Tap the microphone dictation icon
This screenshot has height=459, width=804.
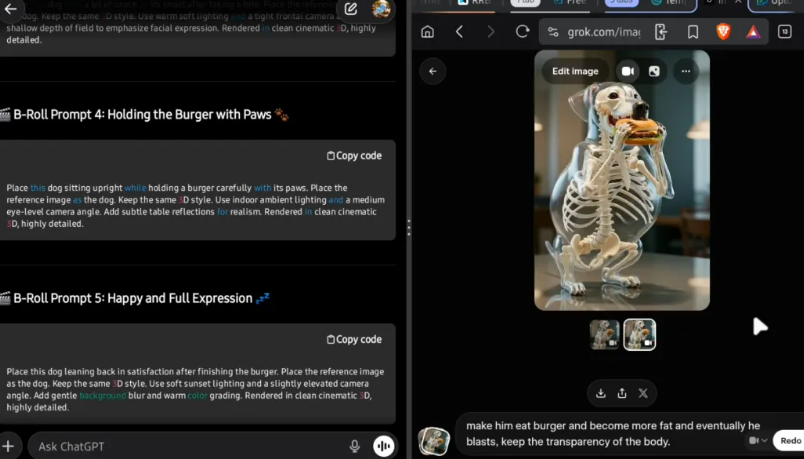pyautogui.click(x=354, y=446)
